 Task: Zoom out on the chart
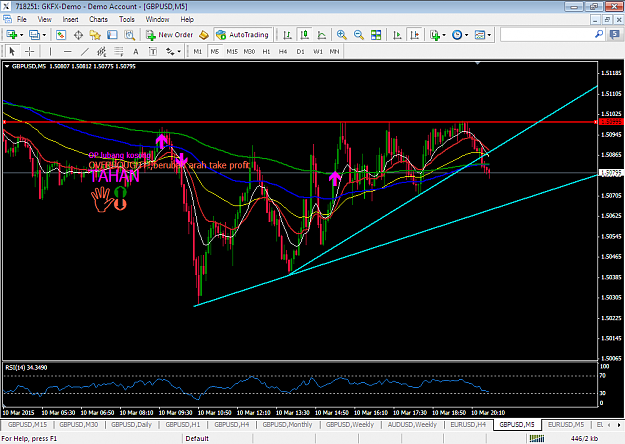[x=359, y=35]
